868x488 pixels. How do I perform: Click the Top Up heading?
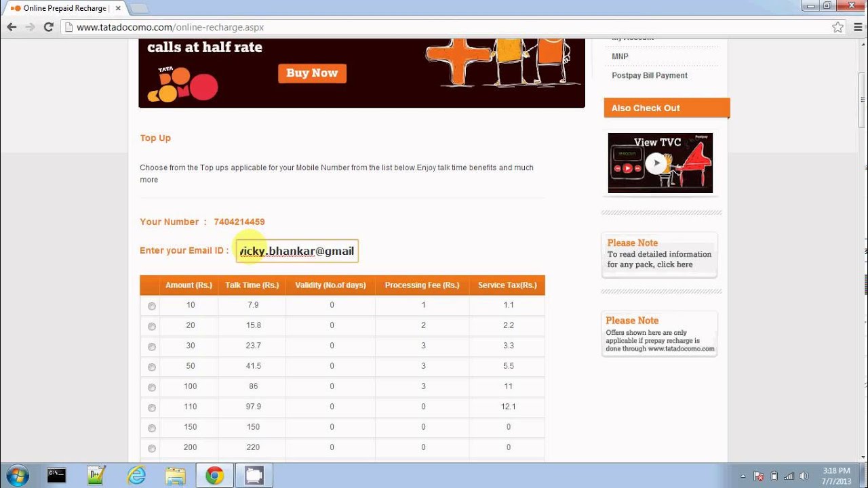click(x=155, y=138)
